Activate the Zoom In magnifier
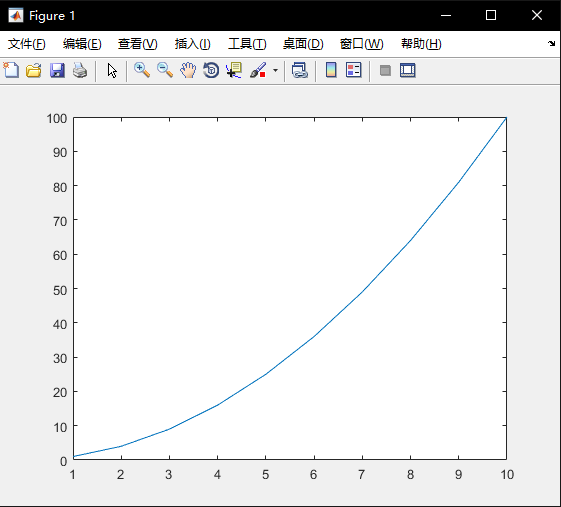Viewport: 561px width, 507px height. (142, 70)
